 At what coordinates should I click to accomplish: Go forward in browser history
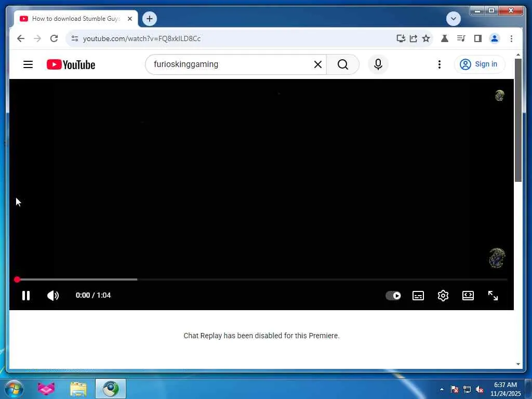pos(37,38)
